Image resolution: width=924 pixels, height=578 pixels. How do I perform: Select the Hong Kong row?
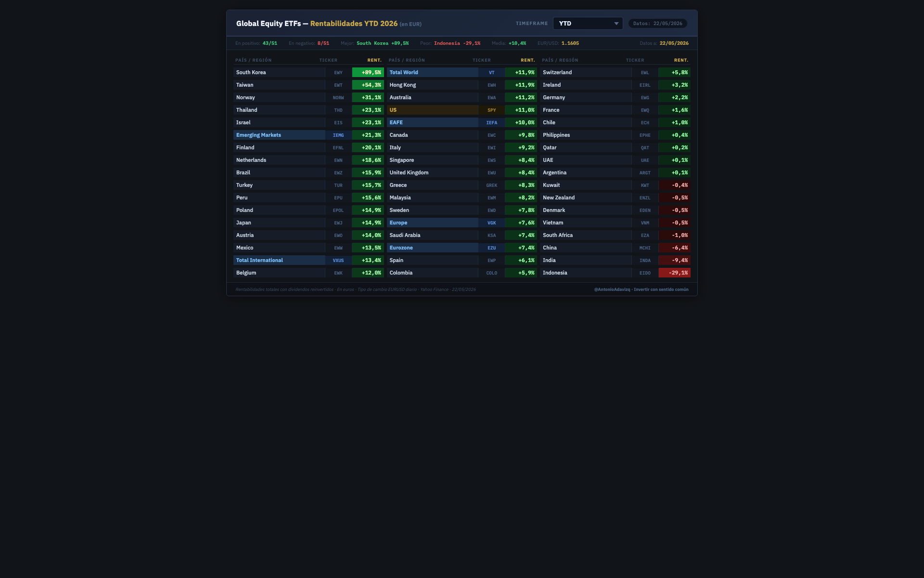point(432,85)
